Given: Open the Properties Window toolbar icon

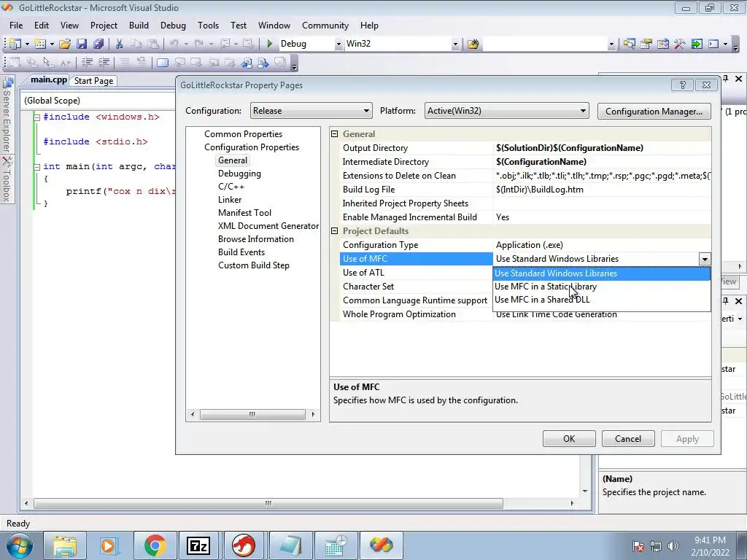Looking at the screenshot, I should pyautogui.click(x=646, y=44).
